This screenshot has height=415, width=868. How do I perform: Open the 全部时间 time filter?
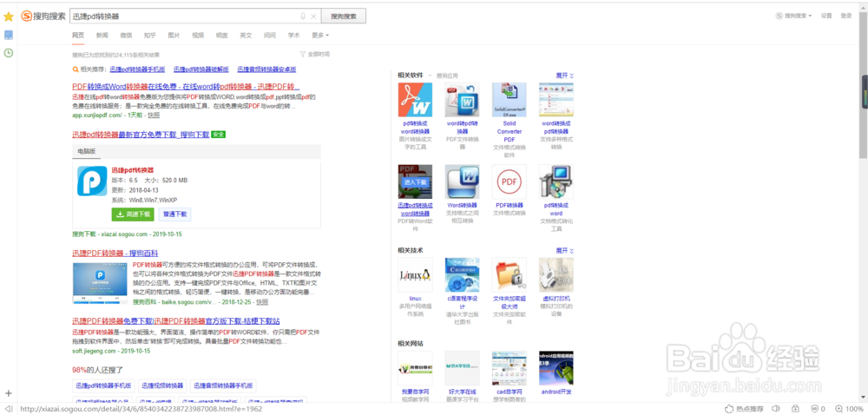(x=314, y=54)
